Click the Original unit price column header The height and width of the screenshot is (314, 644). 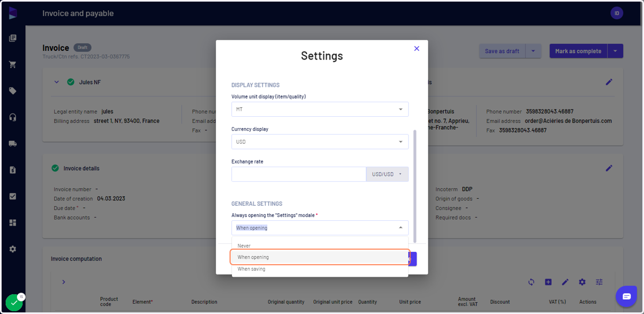click(x=333, y=302)
